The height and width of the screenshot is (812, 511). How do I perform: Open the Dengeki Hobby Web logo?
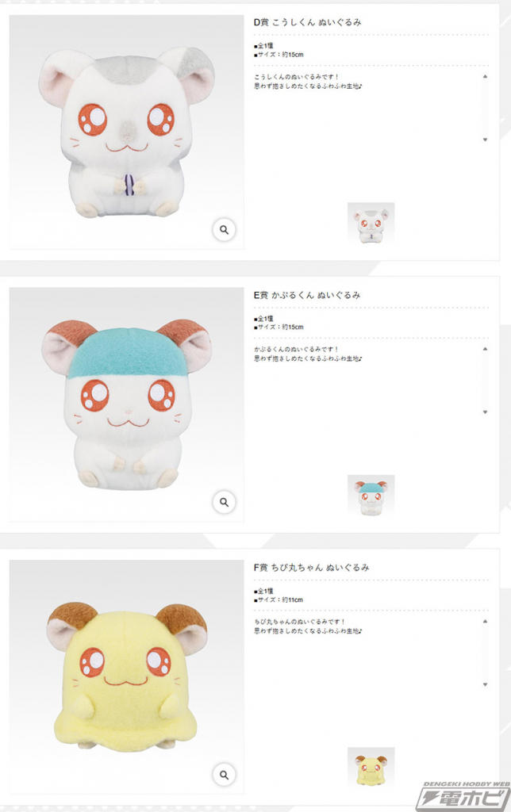click(x=463, y=796)
